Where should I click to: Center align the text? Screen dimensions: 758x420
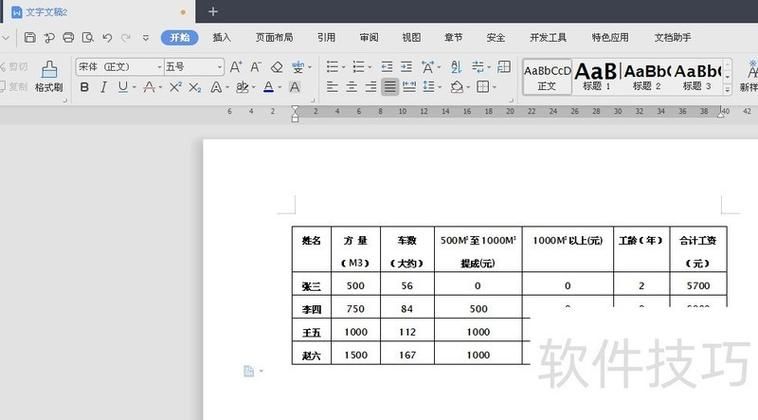pos(351,87)
